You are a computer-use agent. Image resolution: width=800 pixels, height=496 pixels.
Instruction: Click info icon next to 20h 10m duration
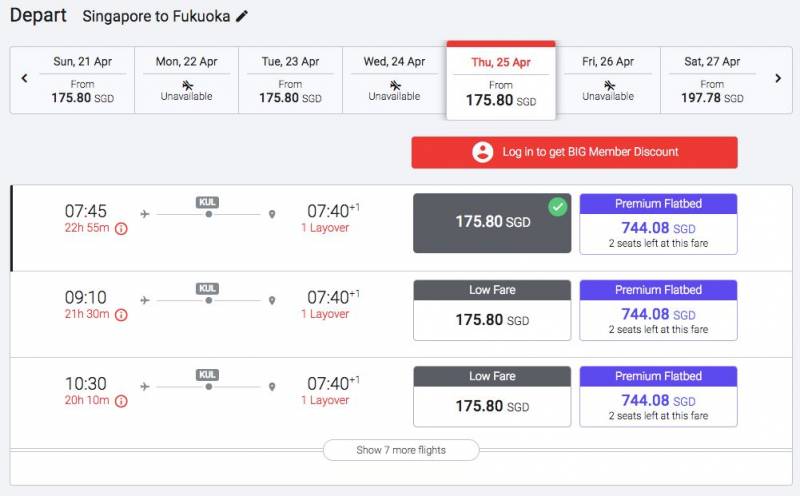tap(121, 400)
